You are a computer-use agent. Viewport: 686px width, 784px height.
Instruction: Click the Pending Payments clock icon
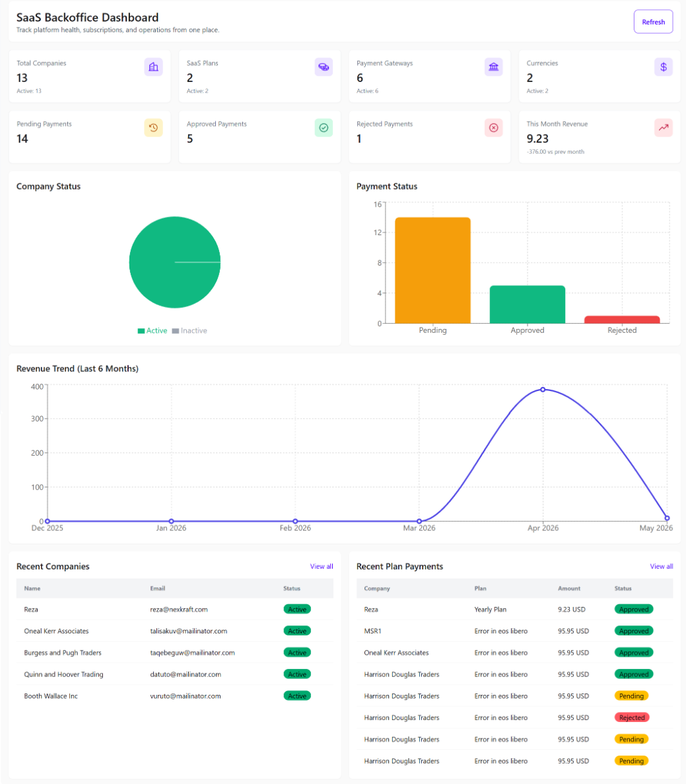tap(153, 127)
